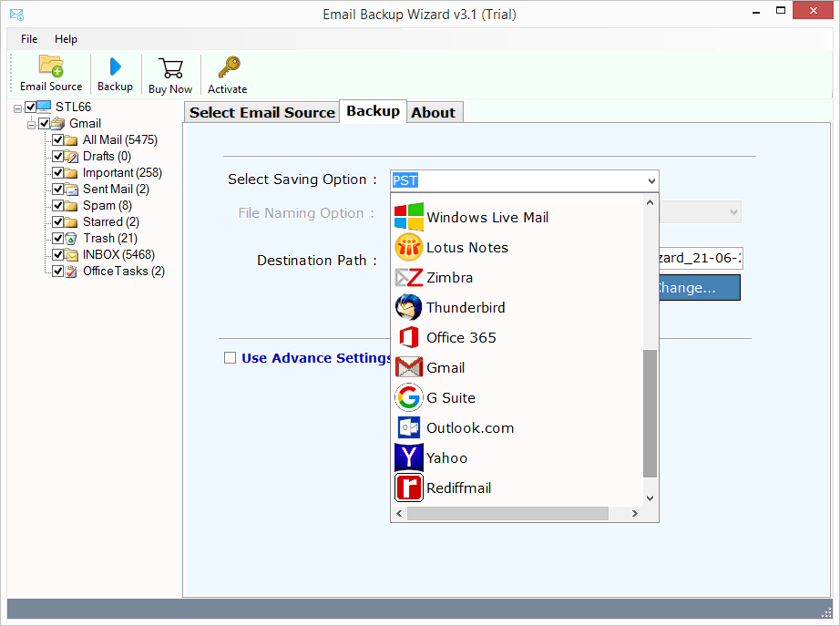Collapse the Gmail tree node
840x626 pixels.
(32, 125)
